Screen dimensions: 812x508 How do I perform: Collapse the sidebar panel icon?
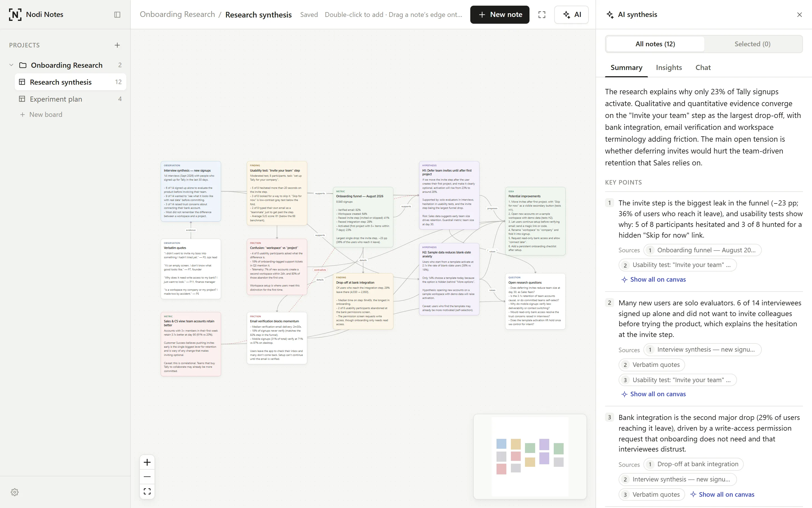117,14
